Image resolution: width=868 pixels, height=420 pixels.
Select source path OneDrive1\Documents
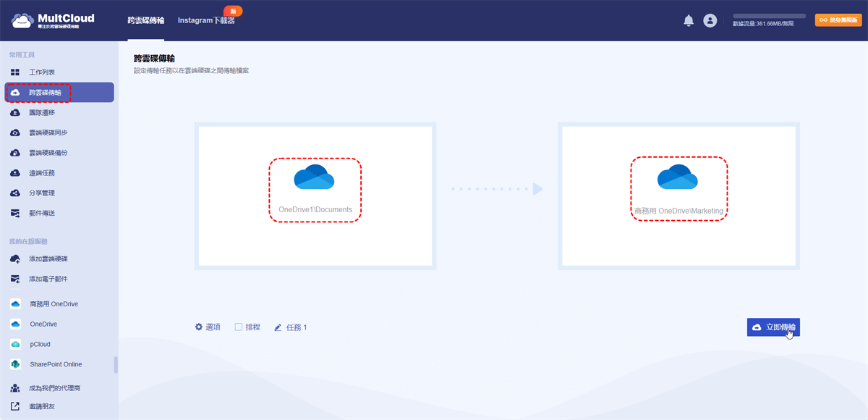315,210
